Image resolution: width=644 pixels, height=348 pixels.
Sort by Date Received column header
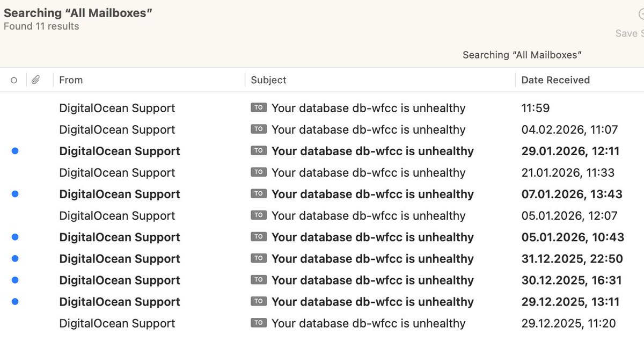click(555, 80)
